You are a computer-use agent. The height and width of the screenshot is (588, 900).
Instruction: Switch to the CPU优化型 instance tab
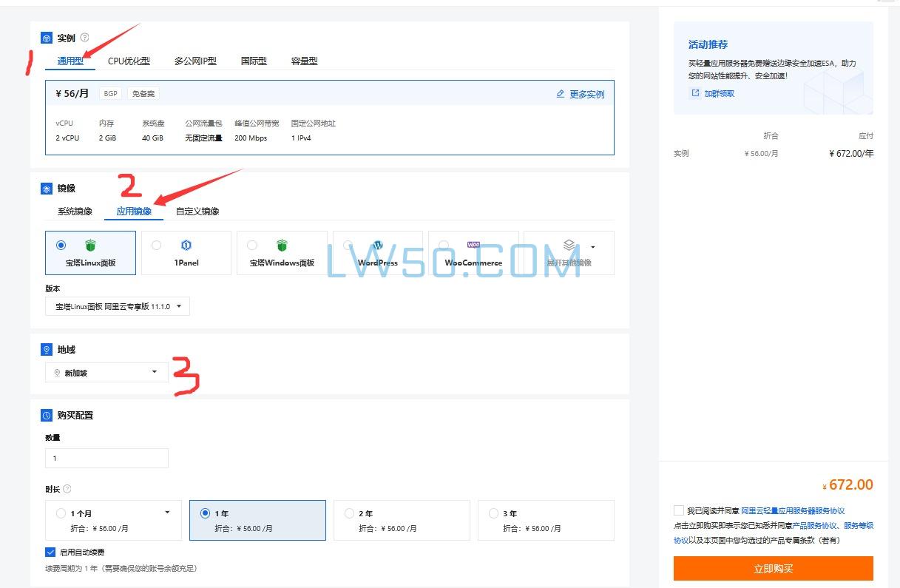point(128,61)
